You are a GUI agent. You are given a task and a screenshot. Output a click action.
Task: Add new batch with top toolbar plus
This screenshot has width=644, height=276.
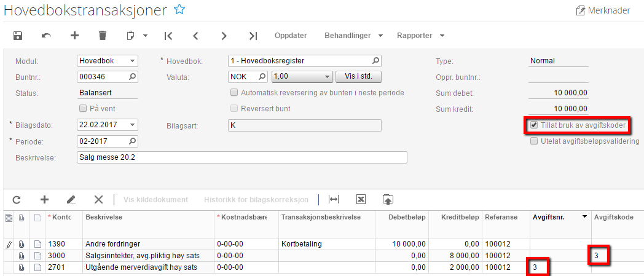coord(74,36)
